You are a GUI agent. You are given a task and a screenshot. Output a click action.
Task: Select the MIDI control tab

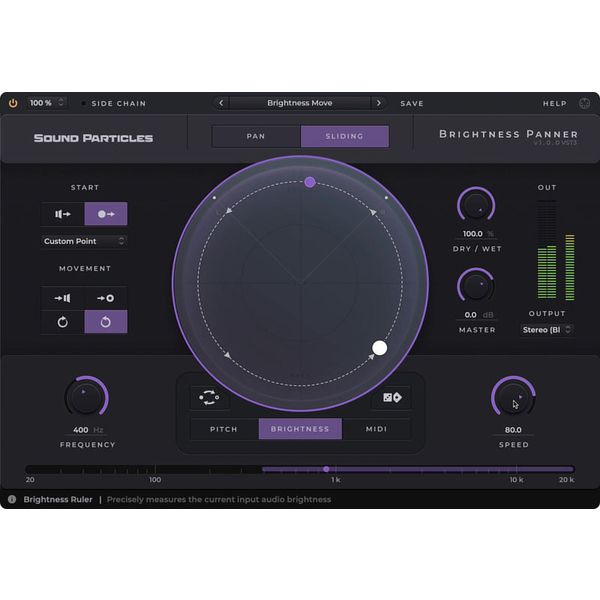click(377, 429)
